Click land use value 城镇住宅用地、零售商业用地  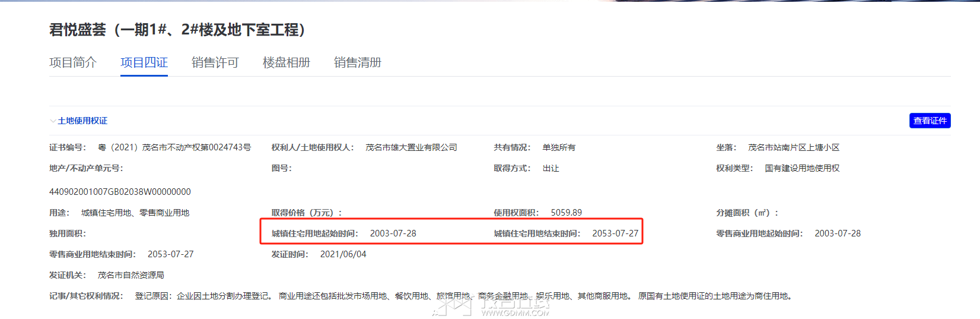[x=135, y=213]
